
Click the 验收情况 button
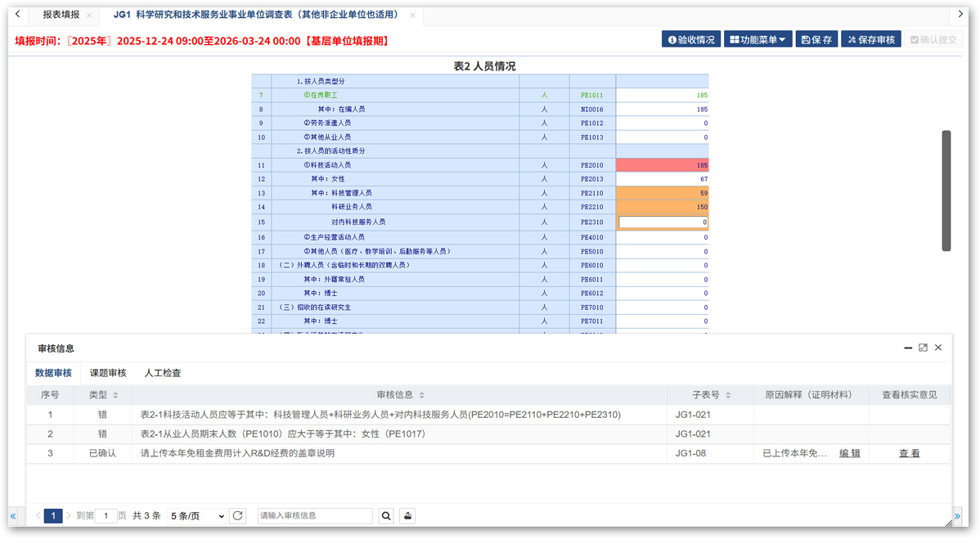coord(691,39)
